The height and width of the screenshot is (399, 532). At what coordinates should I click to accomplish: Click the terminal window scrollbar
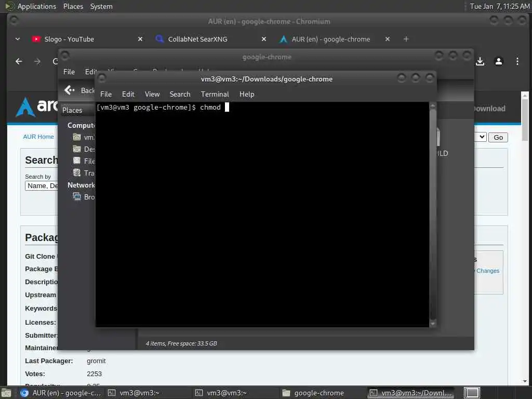[x=433, y=214]
